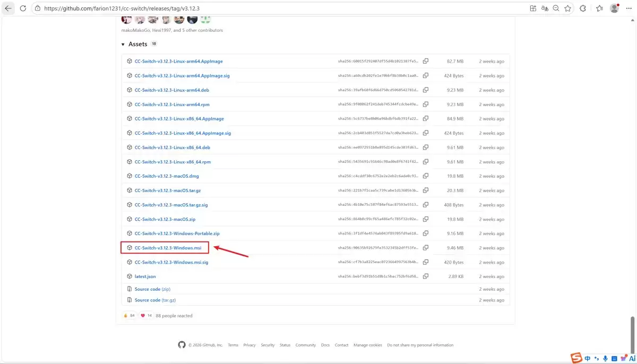The image size is (637, 364).
Task: Open the Status footer link
Action: 285,345
